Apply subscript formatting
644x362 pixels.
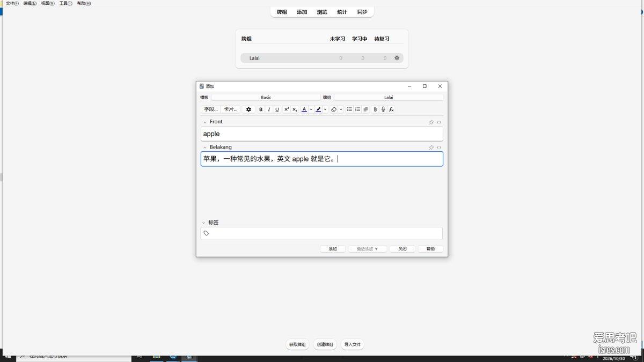pos(295,109)
